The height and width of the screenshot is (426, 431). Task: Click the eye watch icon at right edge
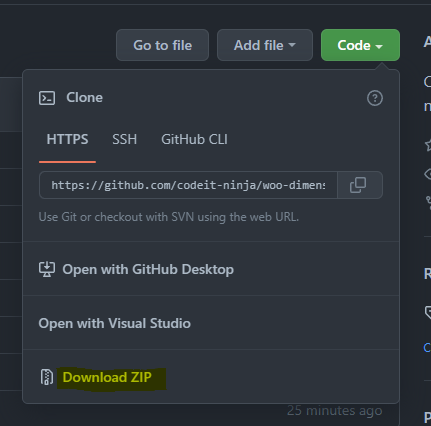(x=428, y=174)
